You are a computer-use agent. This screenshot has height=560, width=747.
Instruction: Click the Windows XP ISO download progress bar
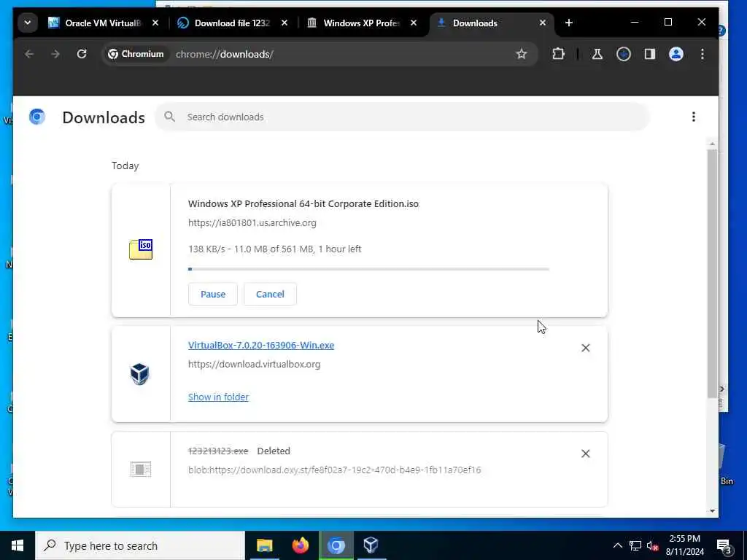pyautogui.click(x=368, y=269)
